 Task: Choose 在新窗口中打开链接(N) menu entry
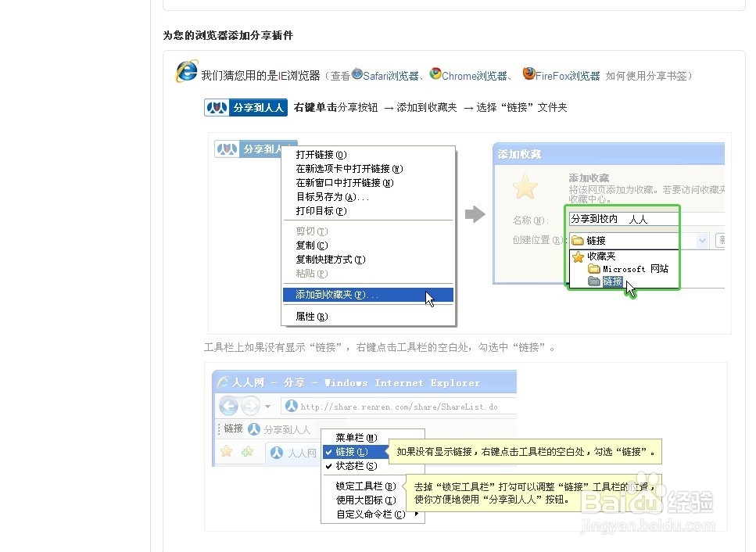[344, 183]
